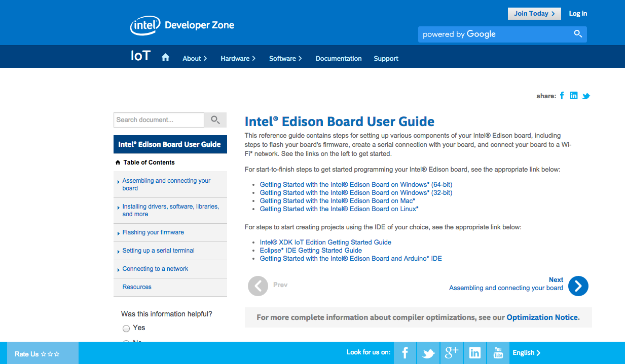Screen dimensions: 625x364
Task: Click the Log in link
Action: (x=578, y=14)
